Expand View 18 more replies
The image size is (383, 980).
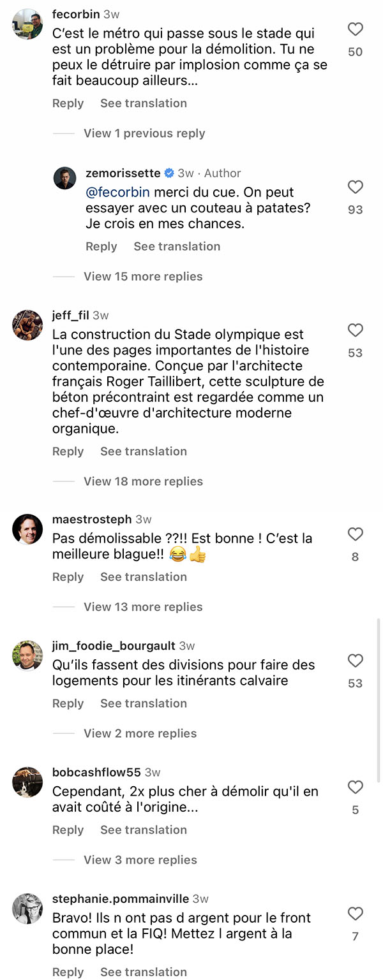point(143,481)
